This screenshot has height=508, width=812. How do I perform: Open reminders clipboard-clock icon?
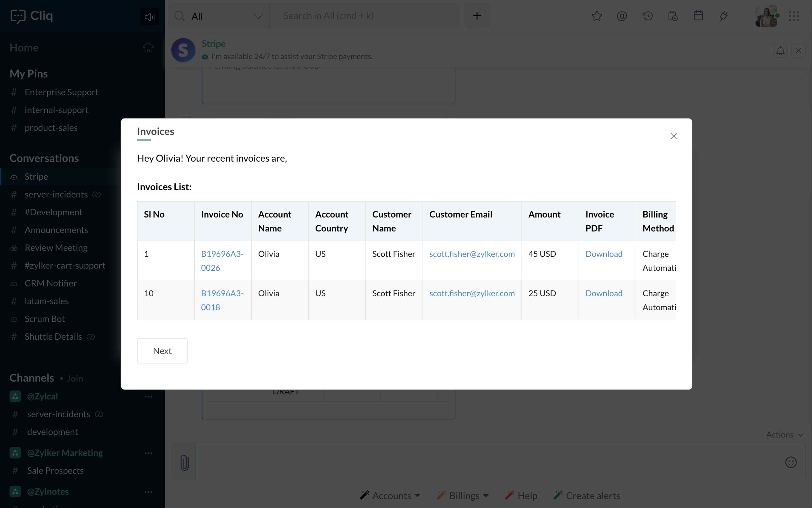pos(673,16)
